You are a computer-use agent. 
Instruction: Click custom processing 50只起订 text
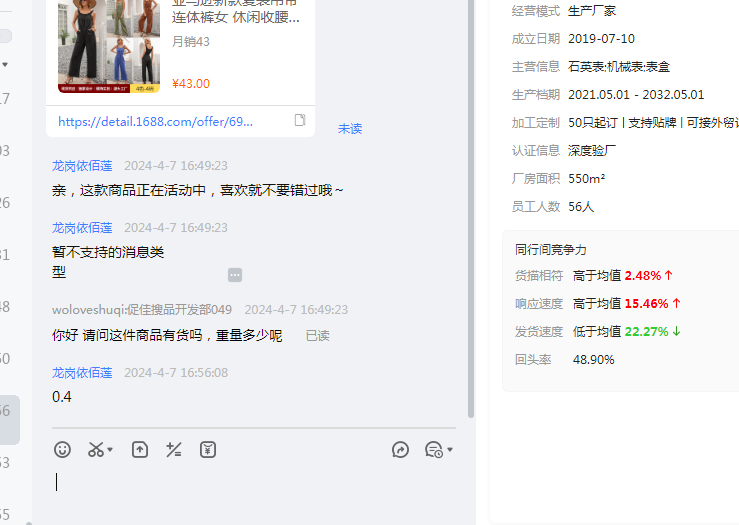[x=593, y=123]
